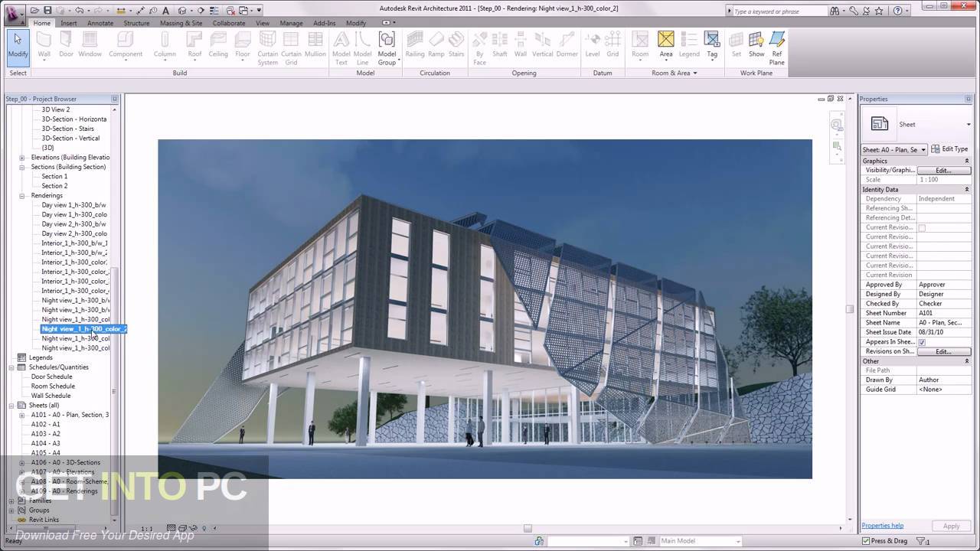980x551 pixels.
Task: Click the Area tool icon
Action: (x=665, y=44)
